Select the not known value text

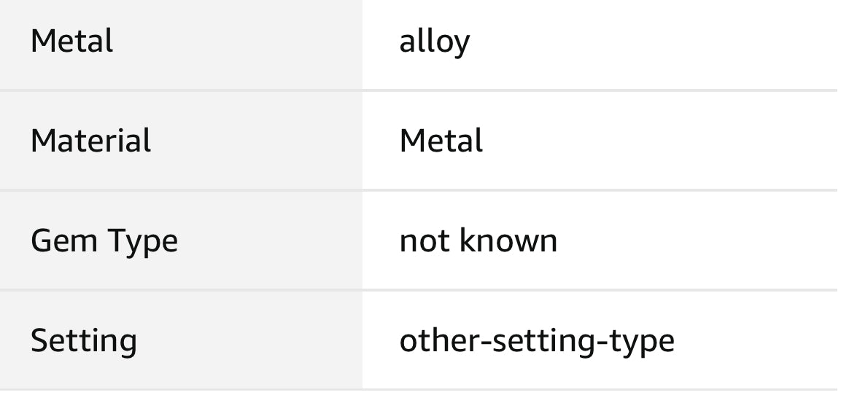point(478,240)
